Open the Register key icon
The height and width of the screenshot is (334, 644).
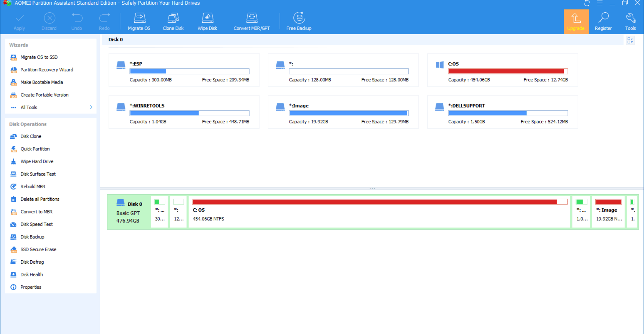coord(603,17)
